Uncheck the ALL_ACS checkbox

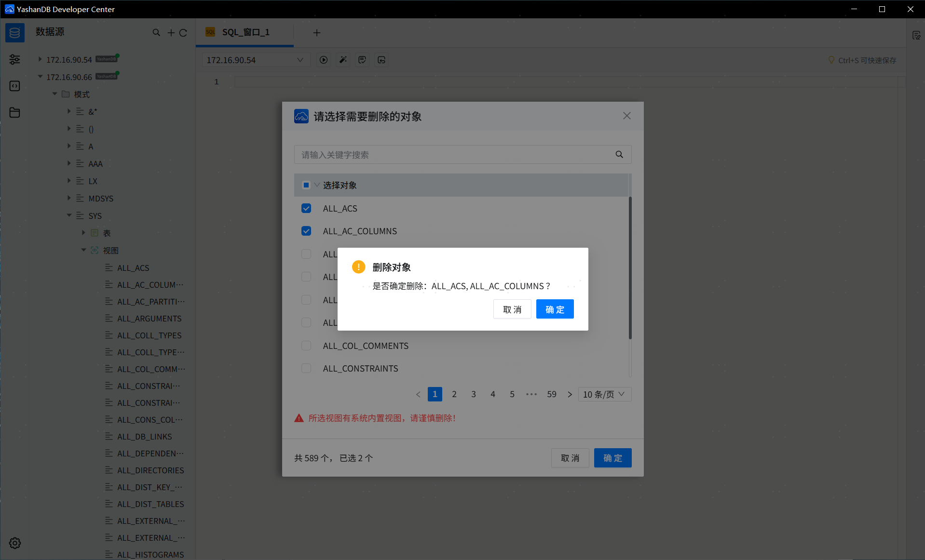pos(306,208)
